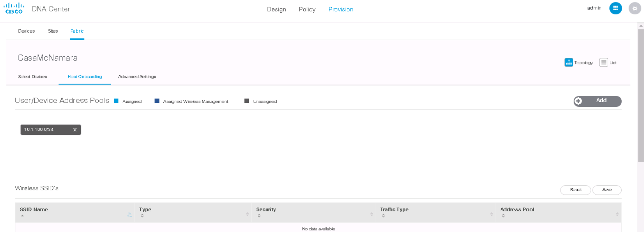Open the Advanced Settings tab
This screenshot has width=644, height=232.
[x=137, y=77]
